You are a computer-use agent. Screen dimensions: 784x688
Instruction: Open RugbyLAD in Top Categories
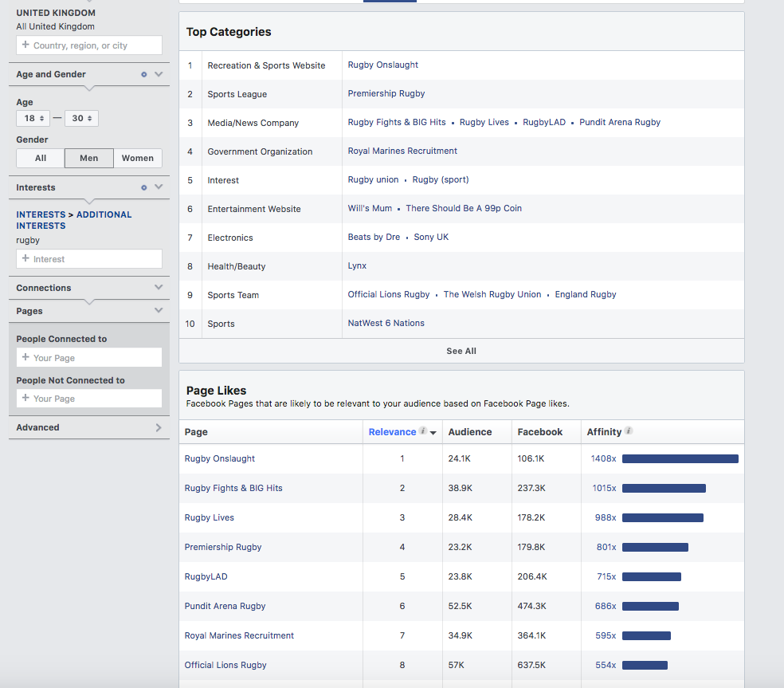544,122
